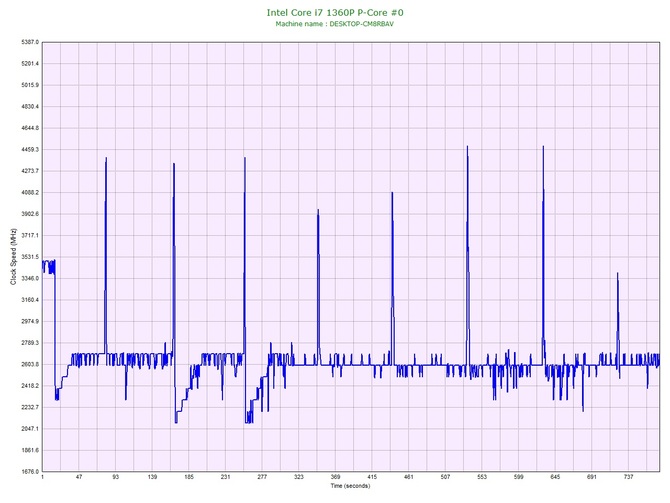Click the 645 time axis tick label
This screenshot has width=670, height=503.
pyautogui.click(x=555, y=477)
